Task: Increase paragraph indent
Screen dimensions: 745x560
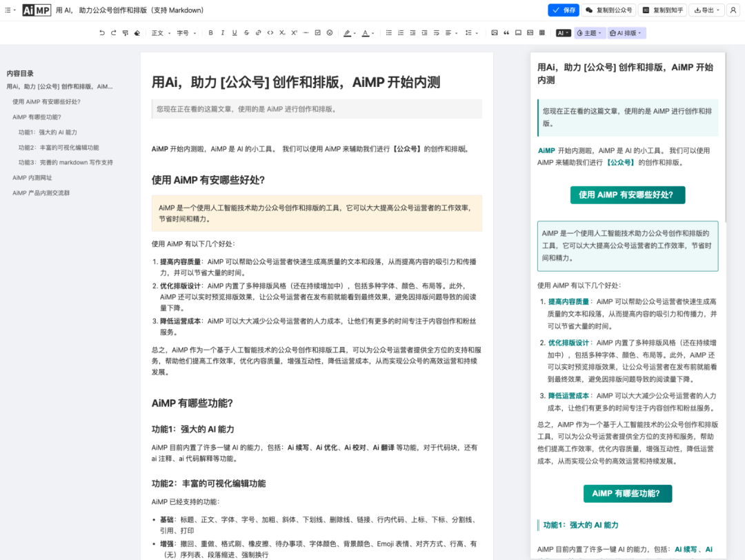Action: (x=424, y=33)
